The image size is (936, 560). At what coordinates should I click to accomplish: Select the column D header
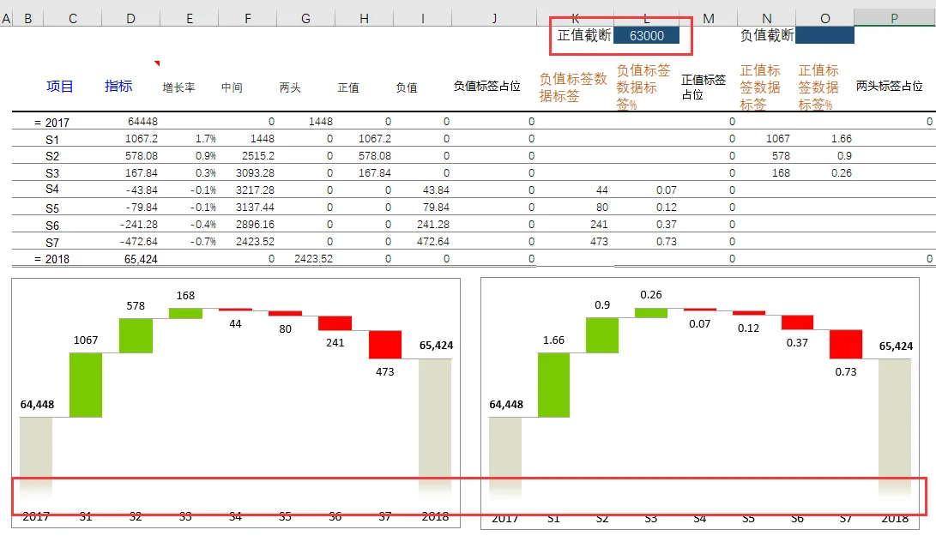pos(130,19)
